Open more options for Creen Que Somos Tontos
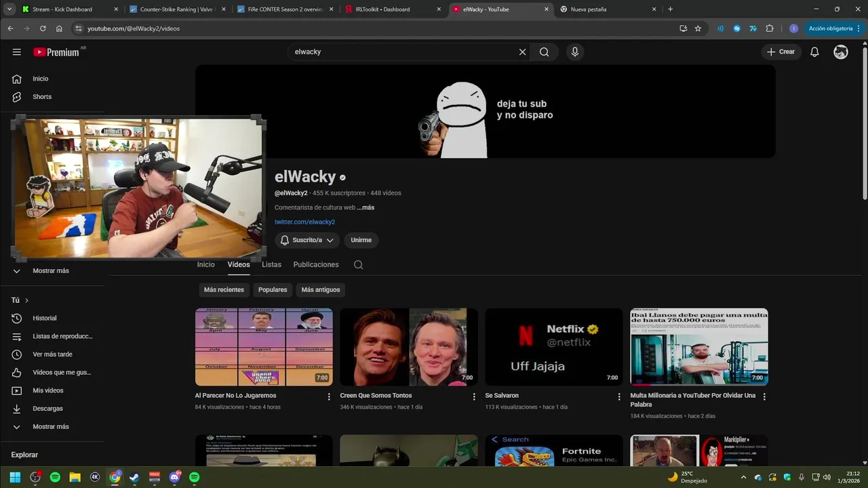The image size is (868, 488). point(474,396)
